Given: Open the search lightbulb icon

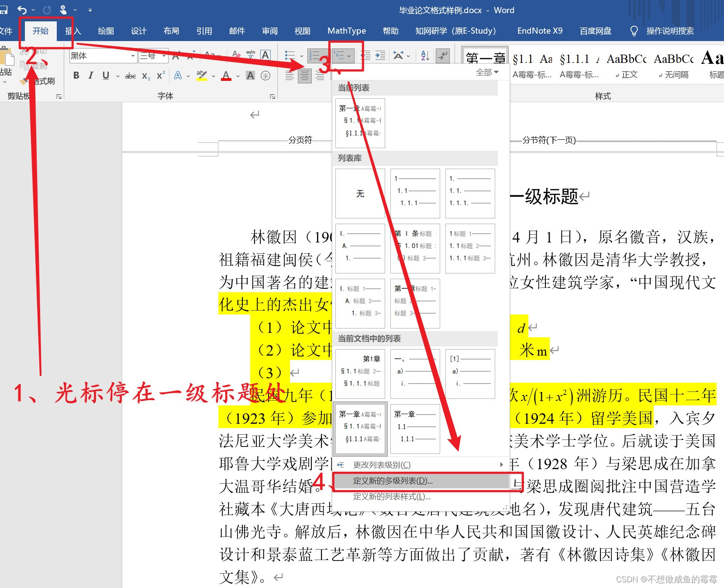Looking at the screenshot, I should click(x=634, y=31).
